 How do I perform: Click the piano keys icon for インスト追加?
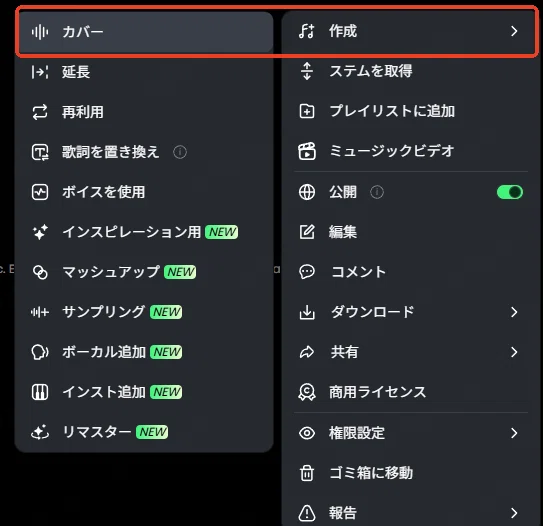[40, 392]
